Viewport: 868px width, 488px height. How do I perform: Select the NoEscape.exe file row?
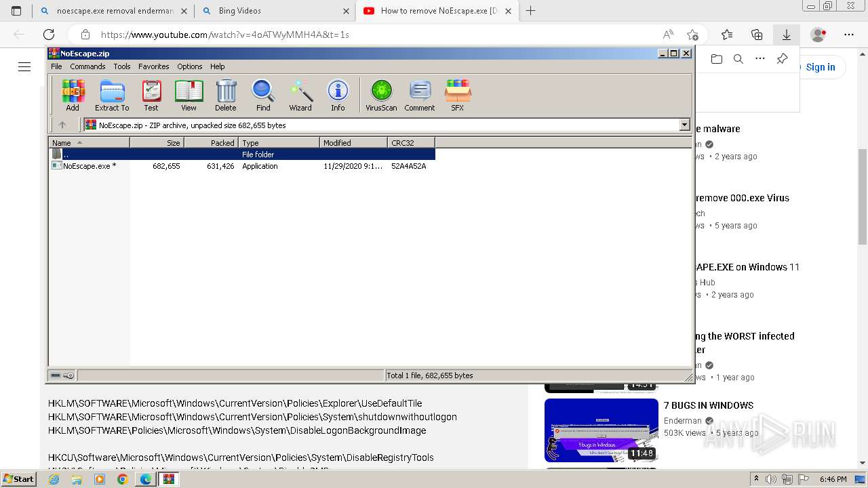click(x=242, y=166)
